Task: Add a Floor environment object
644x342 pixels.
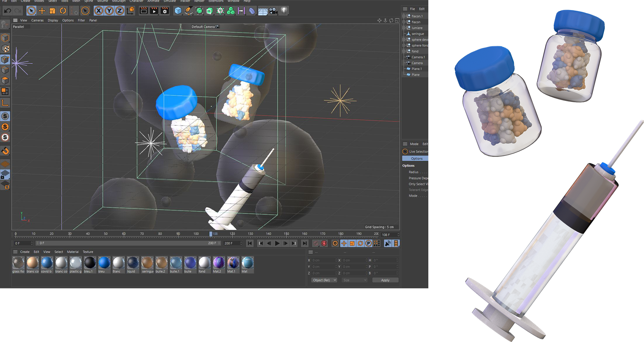Action: [x=263, y=11]
